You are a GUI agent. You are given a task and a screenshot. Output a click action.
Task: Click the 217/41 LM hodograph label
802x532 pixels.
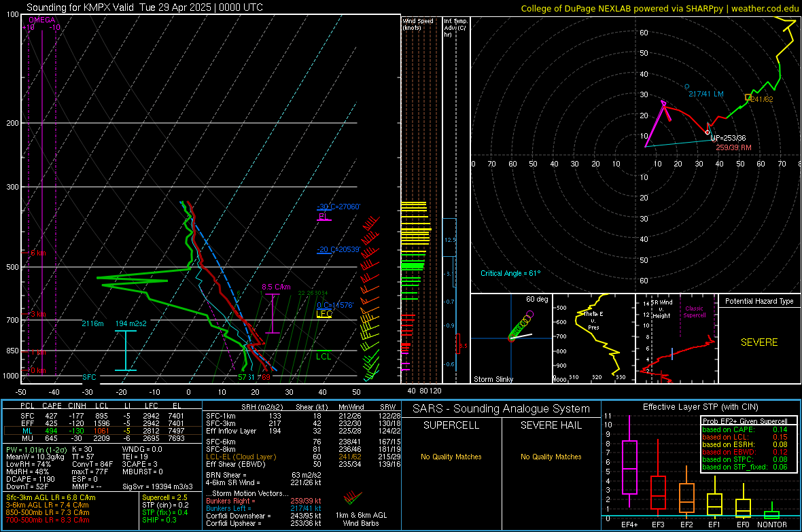point(706,94)
